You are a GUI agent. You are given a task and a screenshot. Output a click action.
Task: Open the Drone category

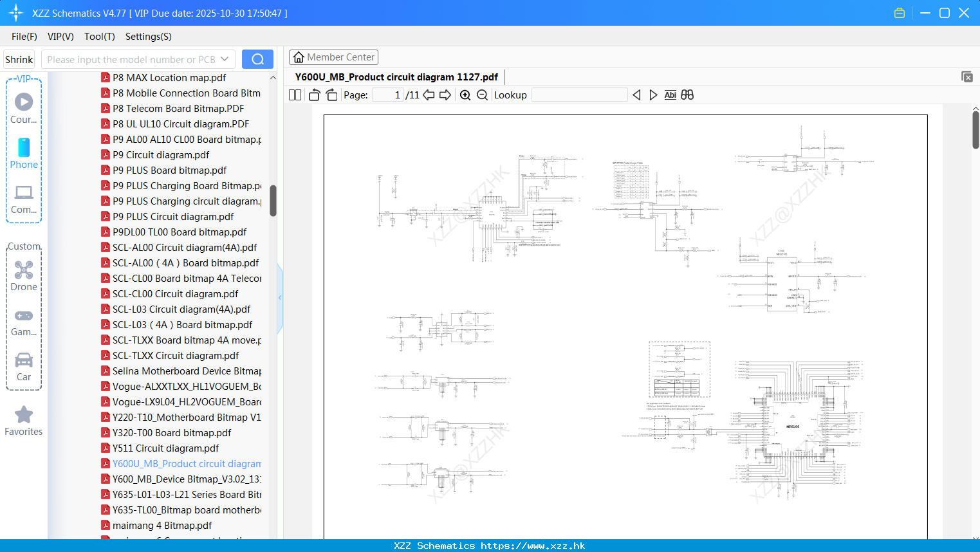point(24,275)
